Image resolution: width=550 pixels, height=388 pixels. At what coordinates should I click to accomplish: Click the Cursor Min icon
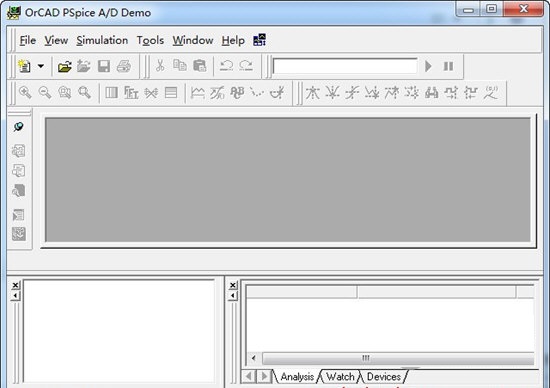click(372, 93)
